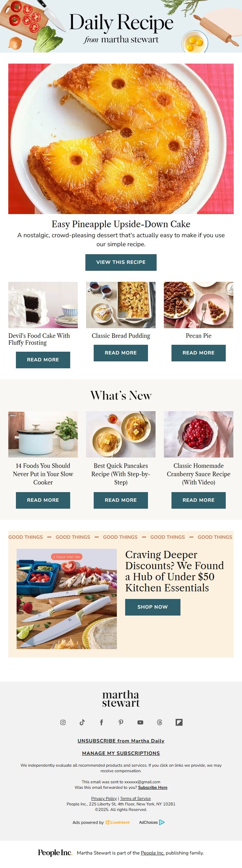The height and width of the screenshot is (868, 242).
Task: Open the Pinterest social icon
Action: 121,722
